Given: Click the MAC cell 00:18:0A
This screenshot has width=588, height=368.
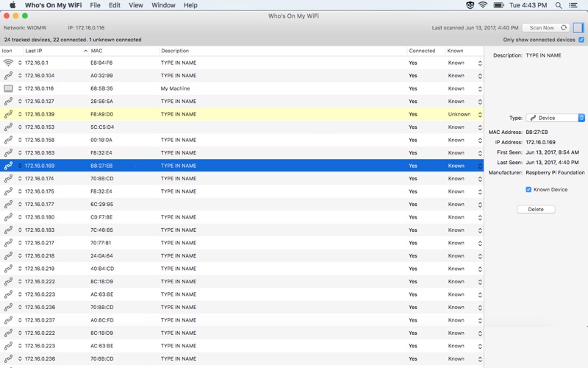Looking at the screenshot, I should pos(101,140).
